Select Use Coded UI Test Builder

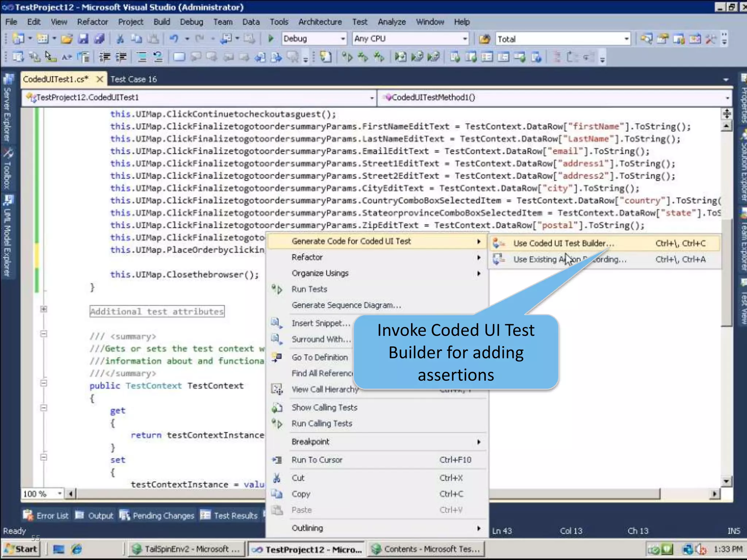point(564,243)
